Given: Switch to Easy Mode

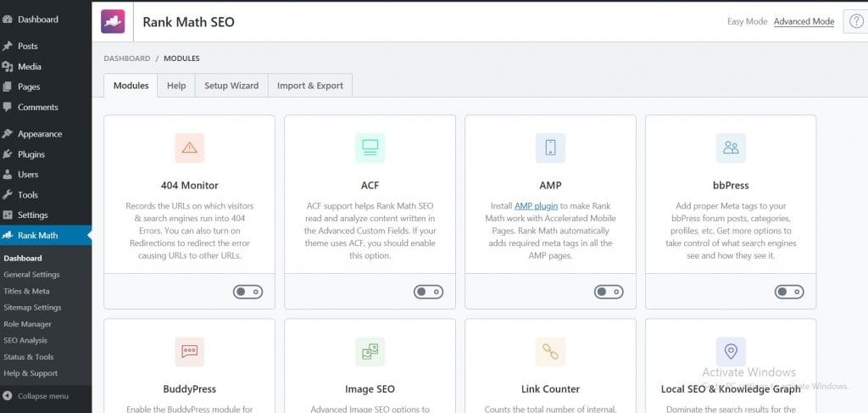Looking at the screenshot, I should (747, 22).
